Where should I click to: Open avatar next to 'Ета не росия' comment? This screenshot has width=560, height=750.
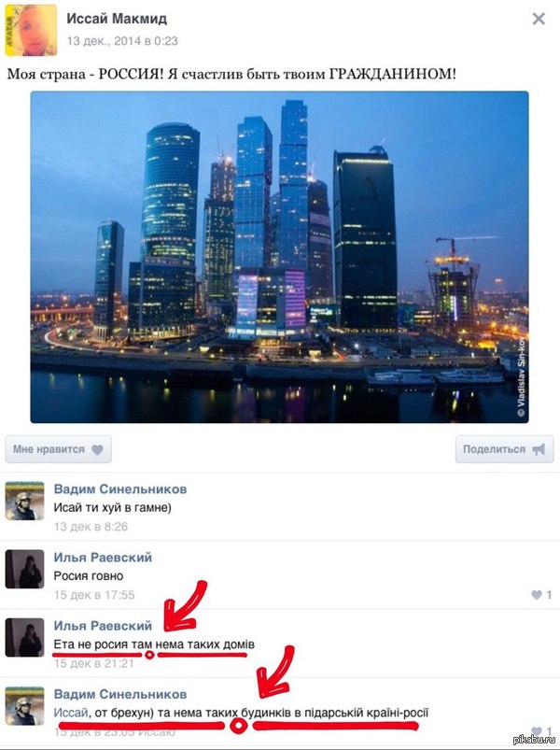pos(24,637)
